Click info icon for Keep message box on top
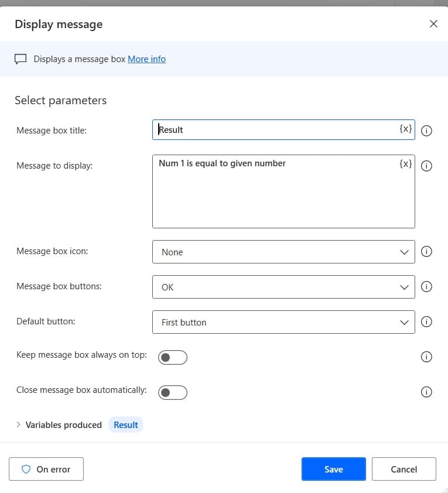Image resolution: width=448 pixels, height=493 pixels. [x=426, y=357]
